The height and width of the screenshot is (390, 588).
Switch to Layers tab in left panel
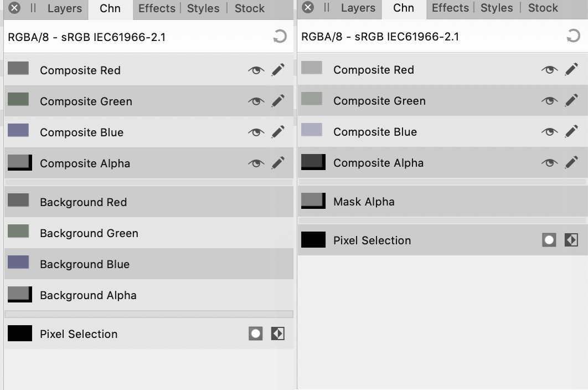coord(64,8)
